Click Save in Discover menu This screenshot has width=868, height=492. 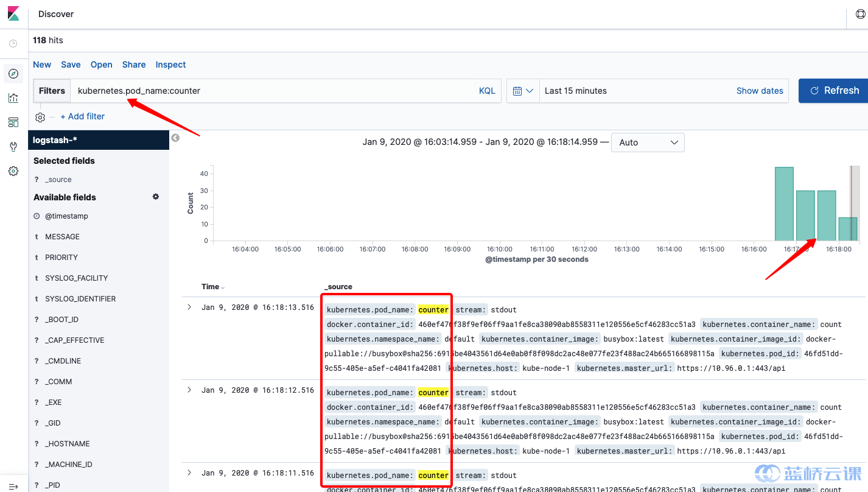[x=71, y=65]
